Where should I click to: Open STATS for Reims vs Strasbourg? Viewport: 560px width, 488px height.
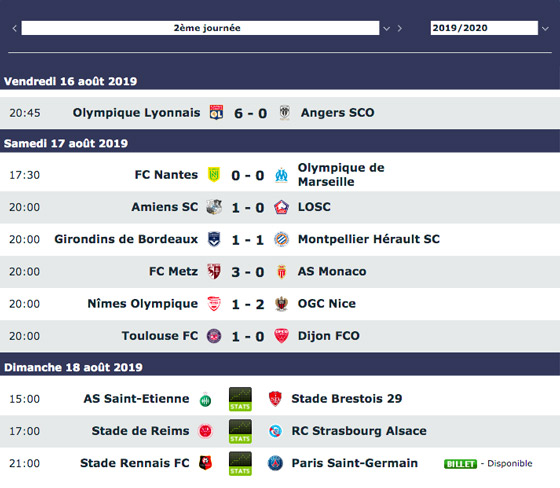(240, 431)
